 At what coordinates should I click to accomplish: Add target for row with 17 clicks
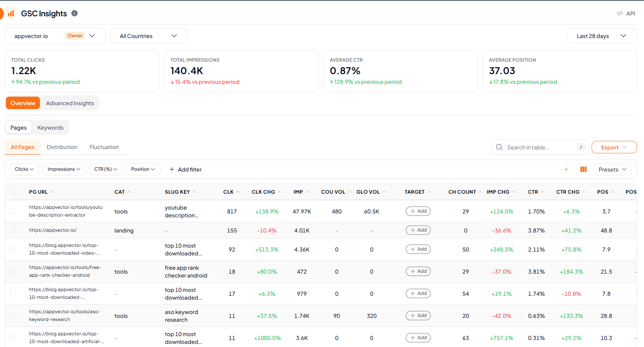pyautogui.click(x=418, y=293)
